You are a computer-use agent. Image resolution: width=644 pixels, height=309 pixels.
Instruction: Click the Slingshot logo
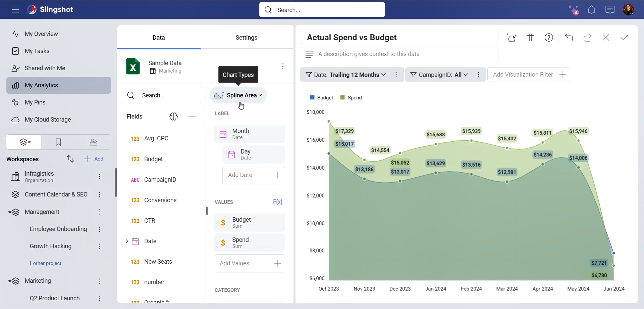[x=50, y=9]
